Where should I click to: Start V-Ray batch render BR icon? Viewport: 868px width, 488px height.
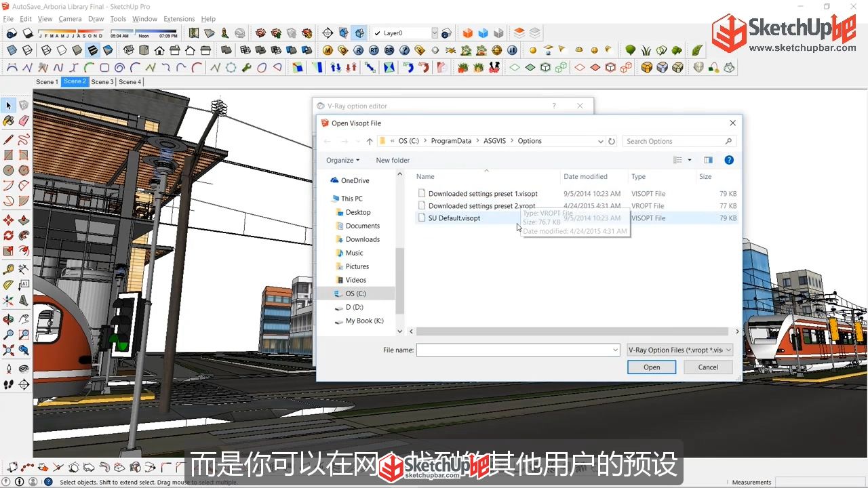pos(389,50)
